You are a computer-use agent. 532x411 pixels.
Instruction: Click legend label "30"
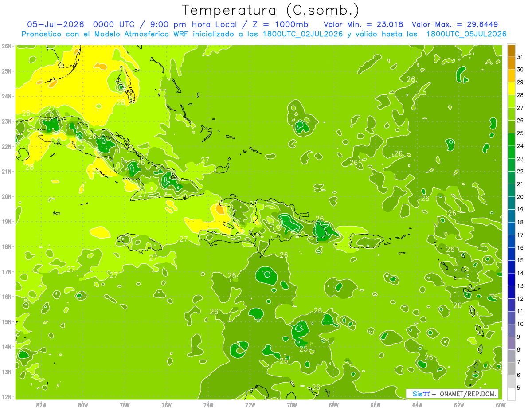[x=520, y=70]
